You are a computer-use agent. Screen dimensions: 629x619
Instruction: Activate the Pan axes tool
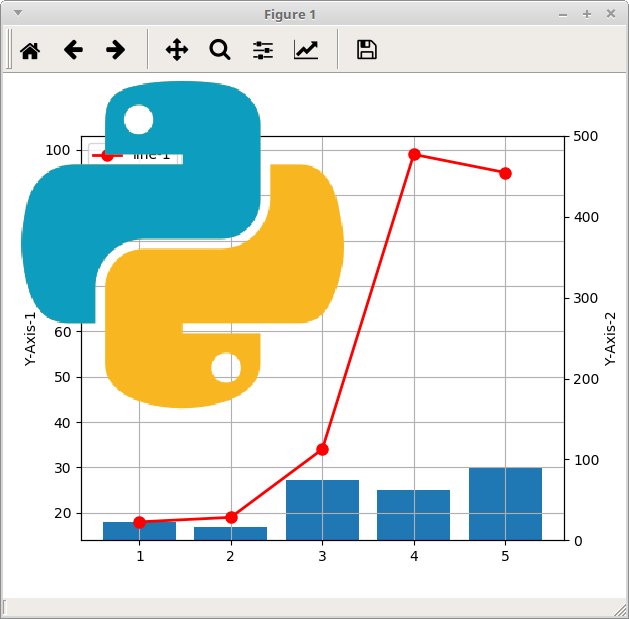coord(177,50)
